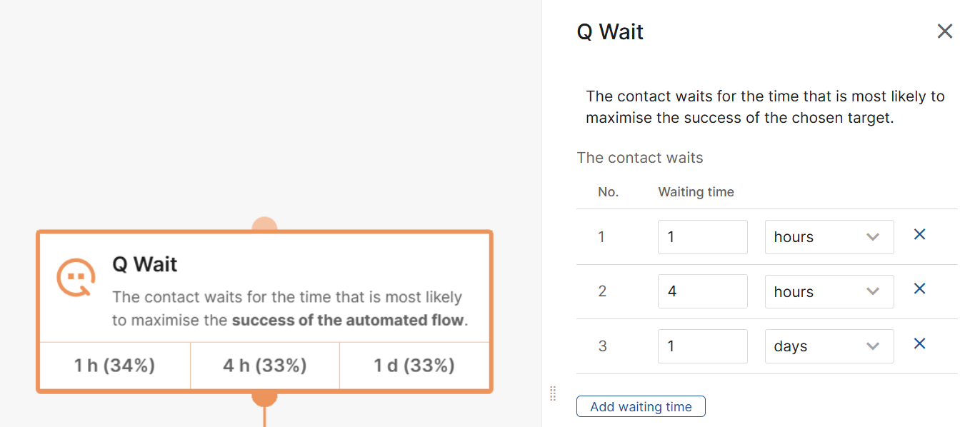Remove the 1 days waiting time row

click(x=920, y=343)
